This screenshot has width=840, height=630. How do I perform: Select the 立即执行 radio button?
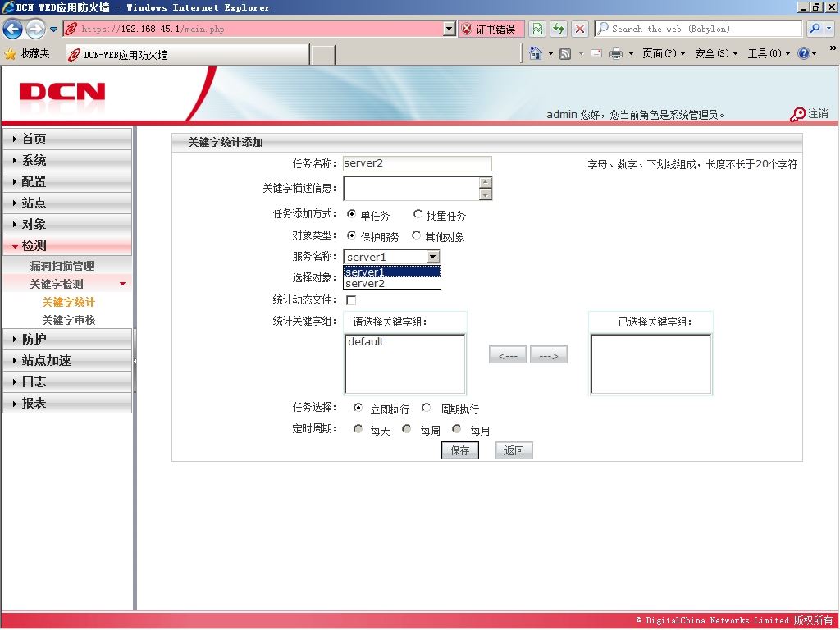358,408
